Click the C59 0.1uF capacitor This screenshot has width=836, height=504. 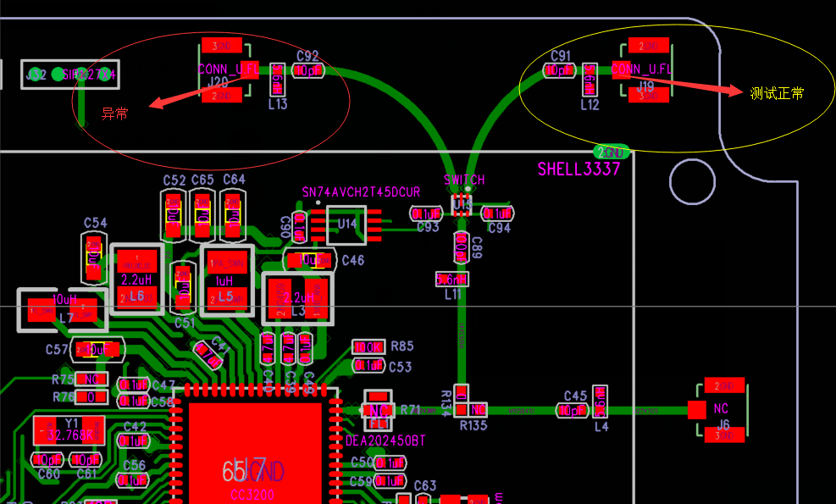pos(390,482)
